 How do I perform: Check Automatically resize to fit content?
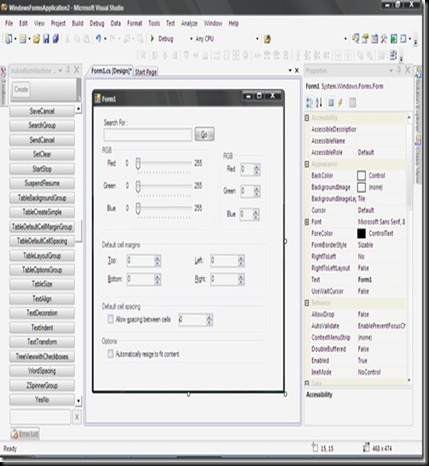click(x=110, y=354)
